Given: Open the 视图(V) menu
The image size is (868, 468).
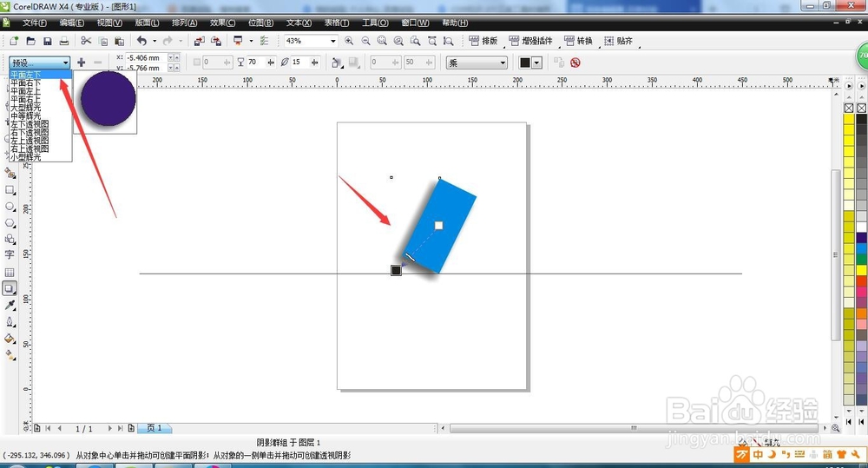Looking at the screenshot, I should [109, 23].
